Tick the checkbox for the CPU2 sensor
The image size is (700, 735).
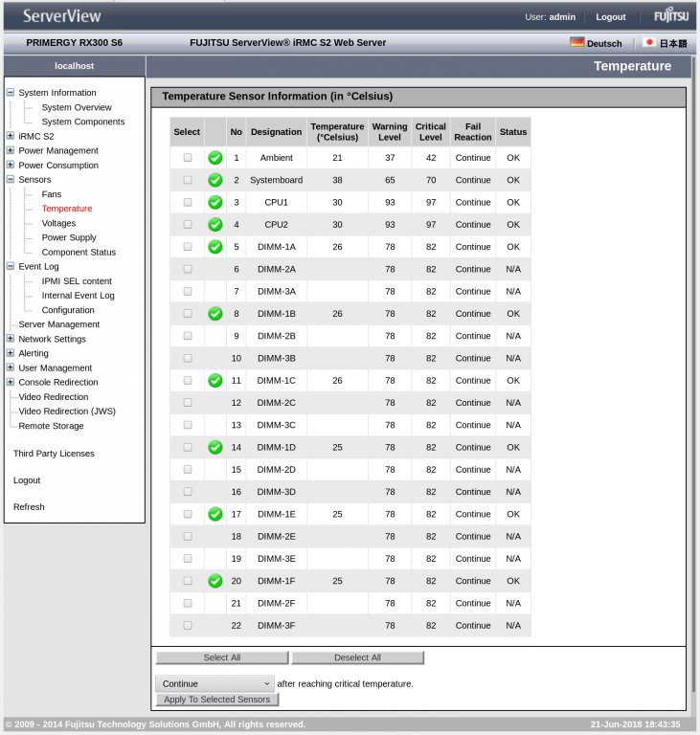(188, 225)
